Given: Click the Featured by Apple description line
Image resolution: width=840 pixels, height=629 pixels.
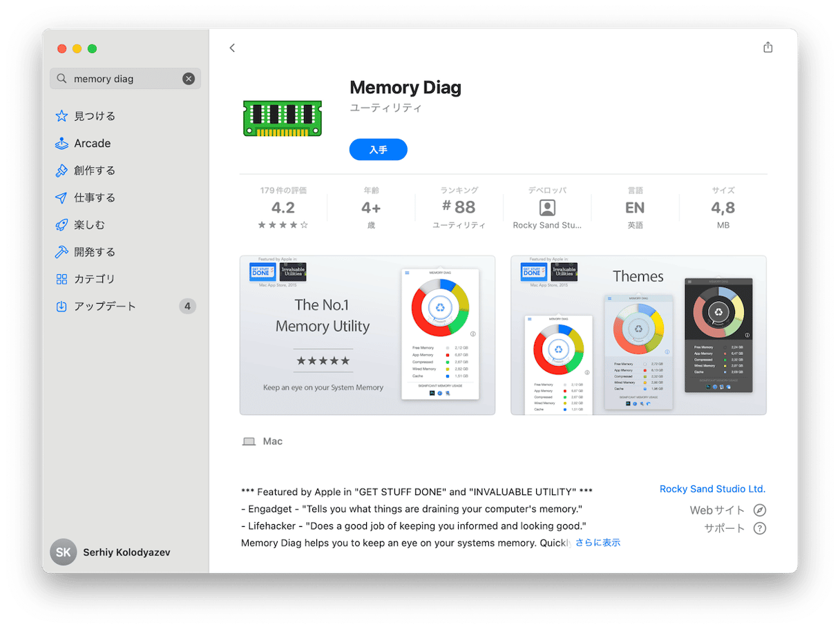Looking at the screenshot, I should click(417, 492).
